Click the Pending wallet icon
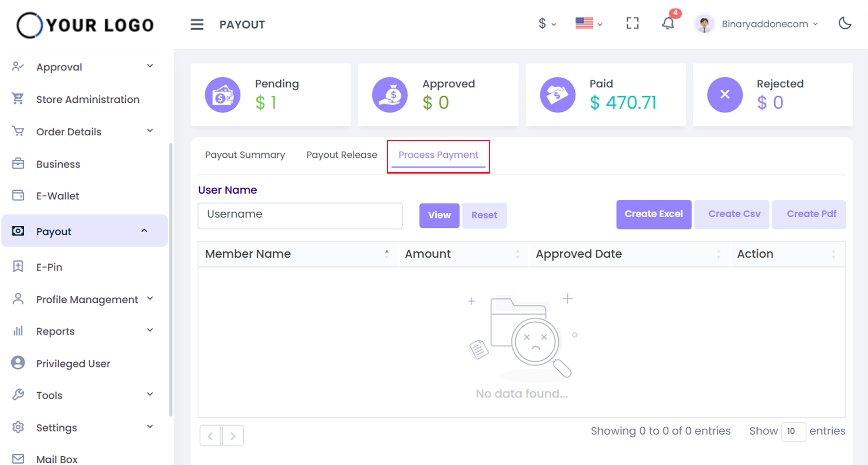Image resolution: width=868 pixels, height=465 pixels. 223,95
